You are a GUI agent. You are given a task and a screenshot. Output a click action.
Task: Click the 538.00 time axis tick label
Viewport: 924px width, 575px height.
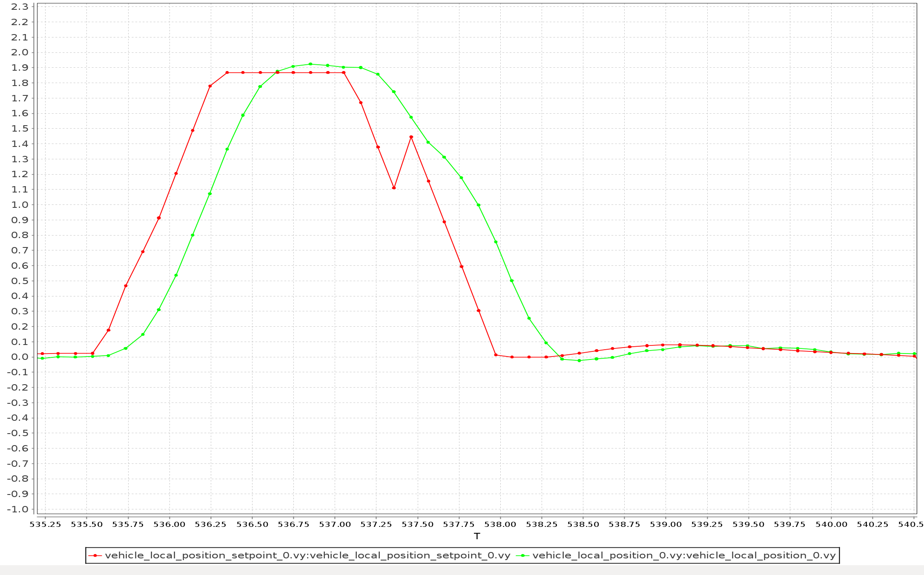click(500, 525)
